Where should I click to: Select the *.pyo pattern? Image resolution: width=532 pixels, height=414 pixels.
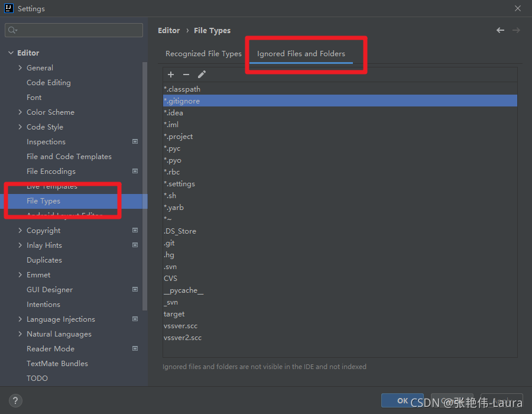point(340,160)
